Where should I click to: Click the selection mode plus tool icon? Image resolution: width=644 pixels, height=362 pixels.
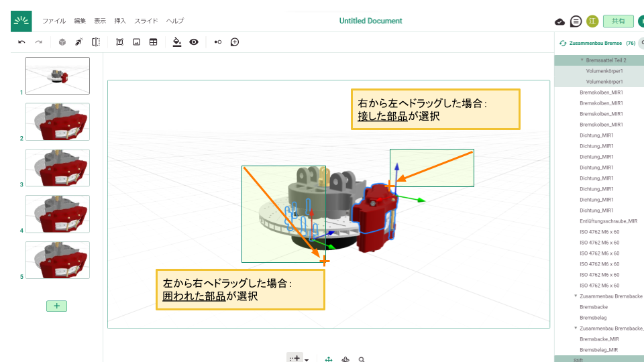pos(294,358)
